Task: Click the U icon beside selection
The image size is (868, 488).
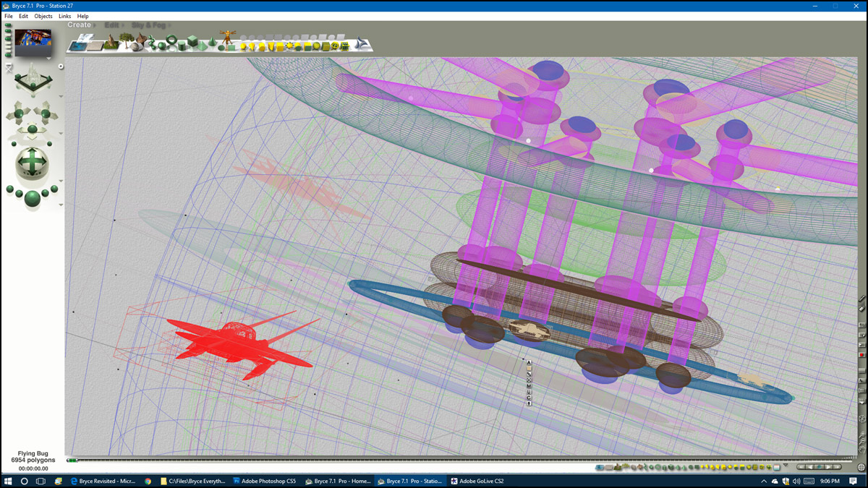Action: click(x=529, y=391)
